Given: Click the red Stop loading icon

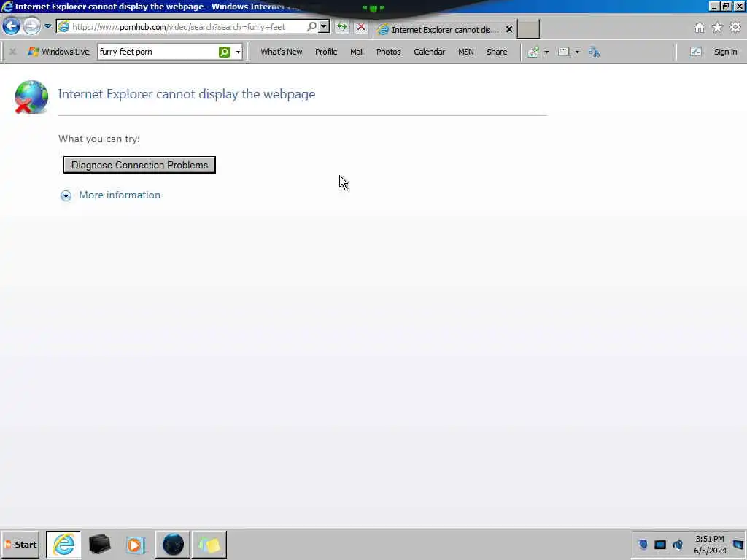Looking at the screenshot, I should pyautogui.click(x=361, y=27).
